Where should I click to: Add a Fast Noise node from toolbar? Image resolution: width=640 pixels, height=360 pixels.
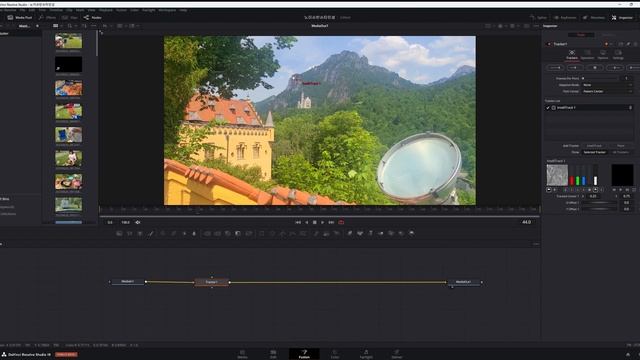[x=129, y=233]
